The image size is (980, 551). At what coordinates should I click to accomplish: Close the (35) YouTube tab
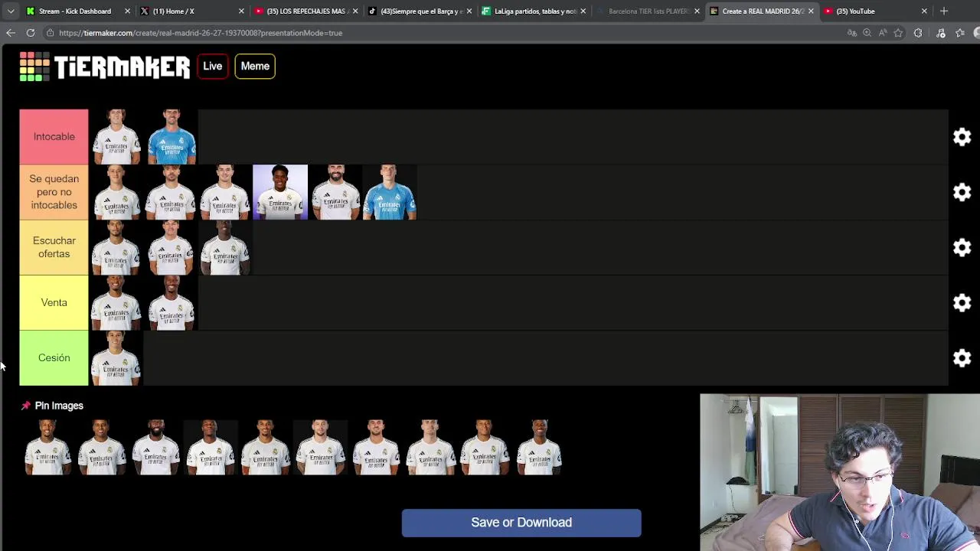[924, 11]
